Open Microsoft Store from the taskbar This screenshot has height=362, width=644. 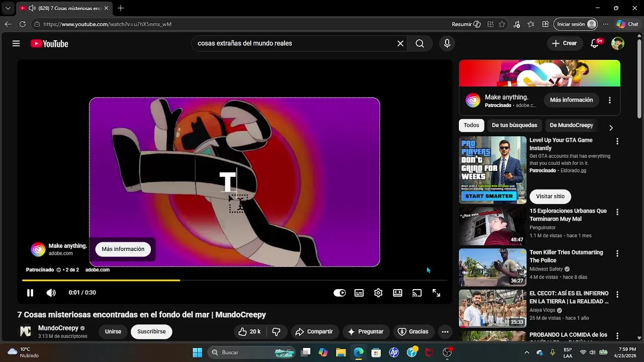(x=376, y=353)
